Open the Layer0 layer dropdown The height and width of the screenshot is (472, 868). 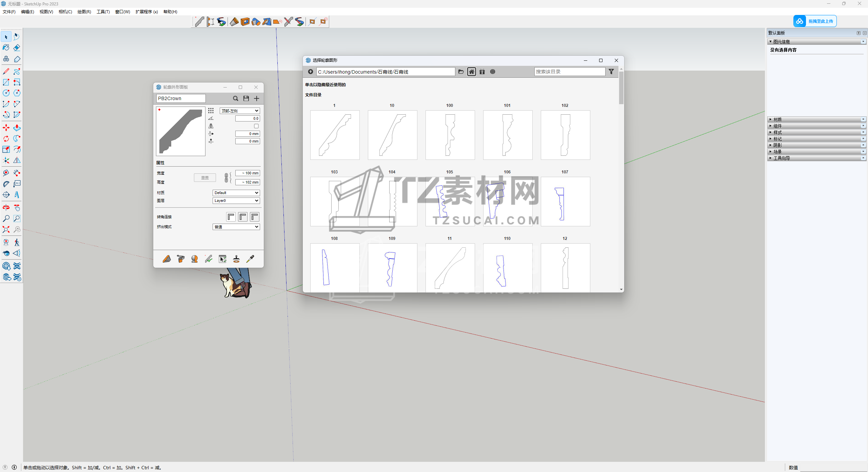point(236,201)
